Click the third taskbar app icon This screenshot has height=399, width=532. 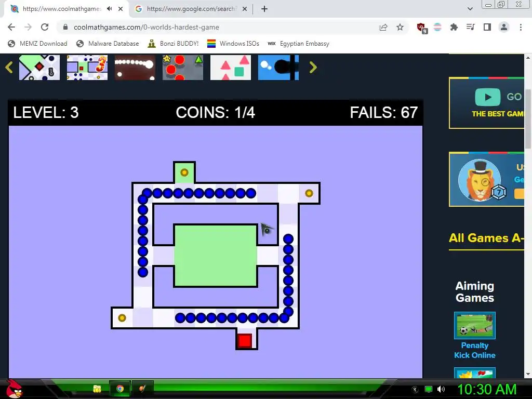pyautogui.click(x=142, y=389)
